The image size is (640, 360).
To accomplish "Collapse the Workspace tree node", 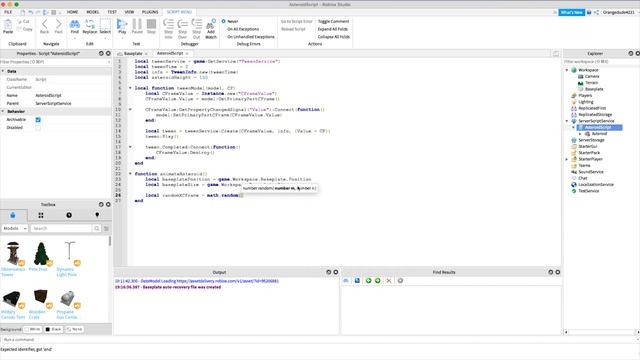I will 567,70.
